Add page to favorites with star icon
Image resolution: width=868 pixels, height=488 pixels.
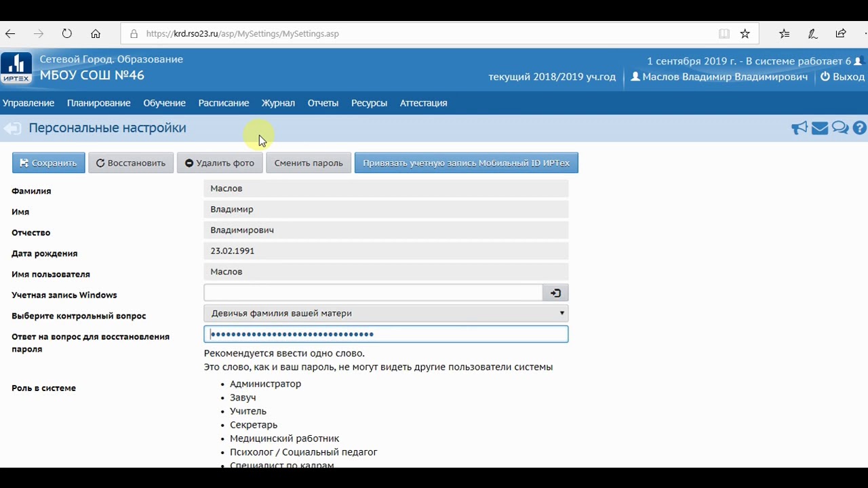(x=745, y=33)
